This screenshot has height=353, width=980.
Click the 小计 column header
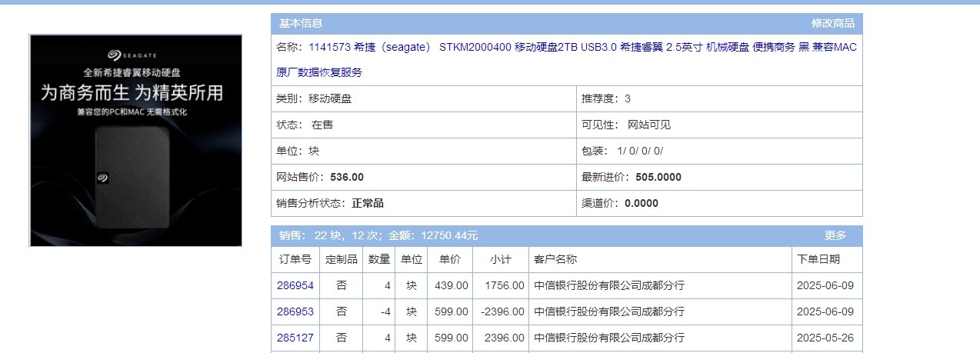coord(501,259)
